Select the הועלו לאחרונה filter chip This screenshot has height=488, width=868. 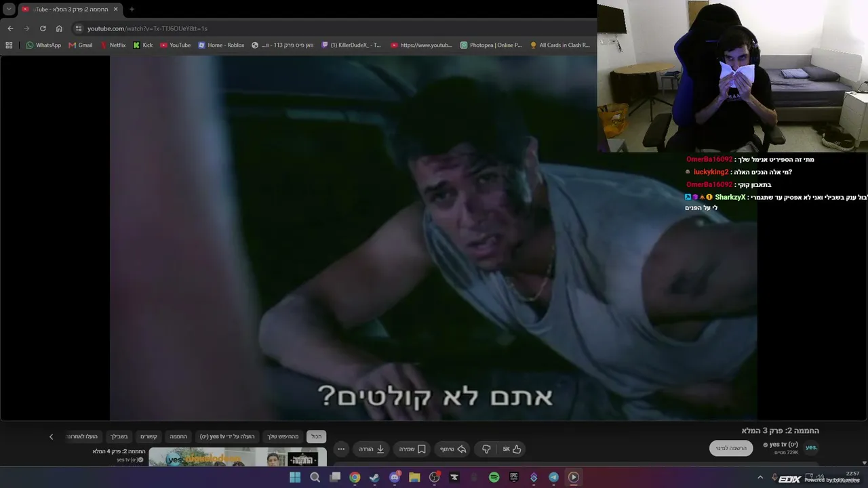(82, 436)
